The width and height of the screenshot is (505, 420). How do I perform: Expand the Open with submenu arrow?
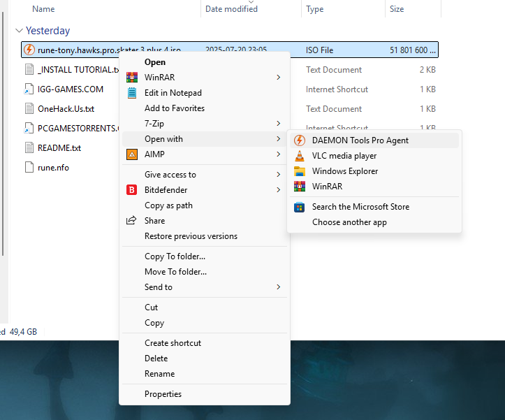tap(278, 139)
